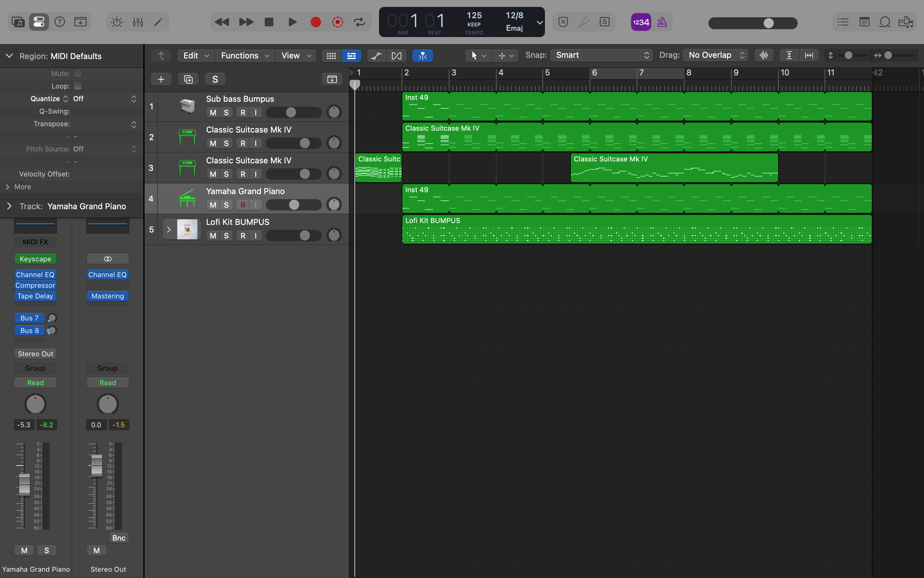The image size is (924, 578).
Task: Open the Loop Browser icon
Action: click(885, 22)
